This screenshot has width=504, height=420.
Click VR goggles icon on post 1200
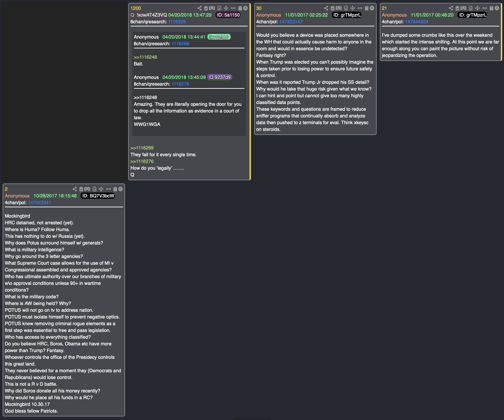tap(212, 8)
